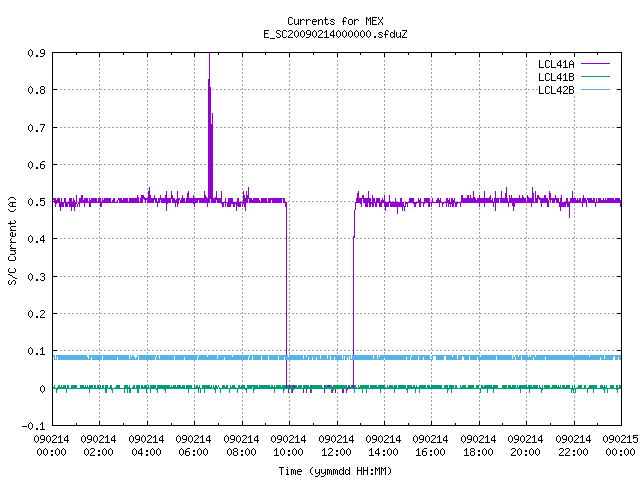Select the filename 'E_SC20090214000000.sfduZ' subtitle
Viewport: 640px width, 480px height.
tap(335, 34)
